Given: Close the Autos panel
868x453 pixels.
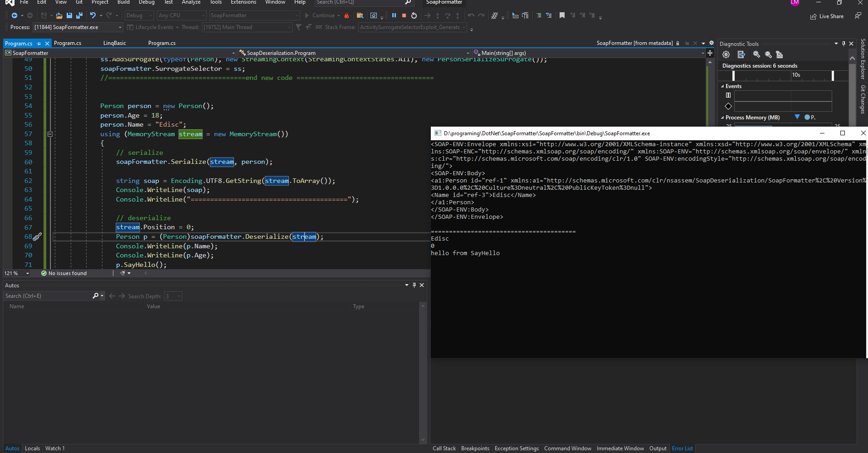Looking at the screenshot, I should (422, 285).
